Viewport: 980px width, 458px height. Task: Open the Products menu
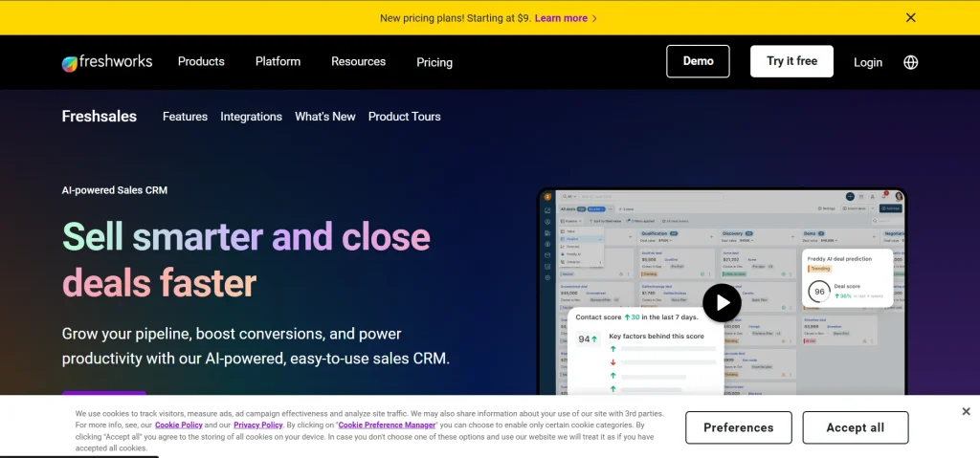(x=201, y=61)
